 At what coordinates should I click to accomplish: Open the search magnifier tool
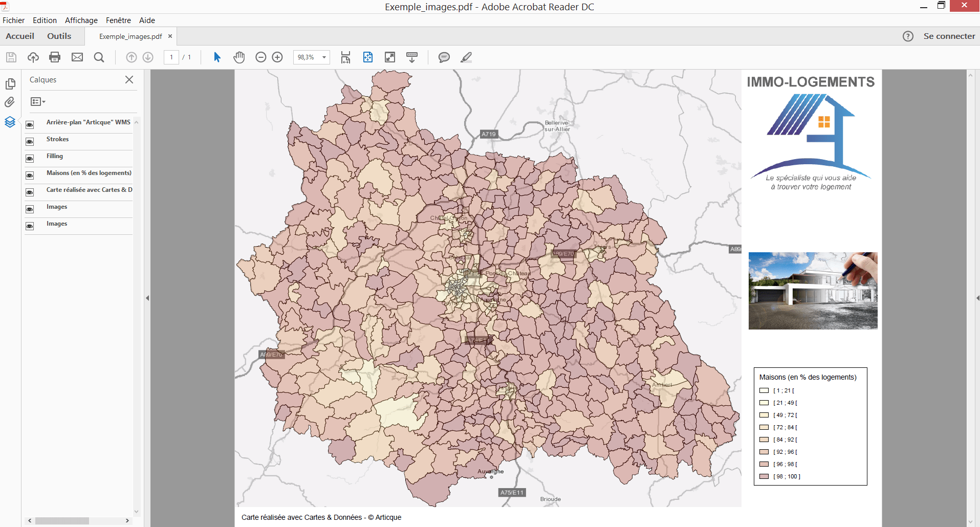99,57
